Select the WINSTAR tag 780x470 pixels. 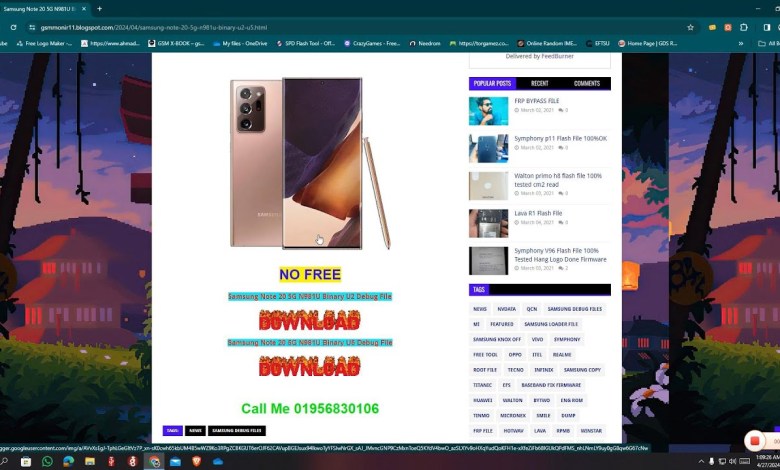click(591, 431)
